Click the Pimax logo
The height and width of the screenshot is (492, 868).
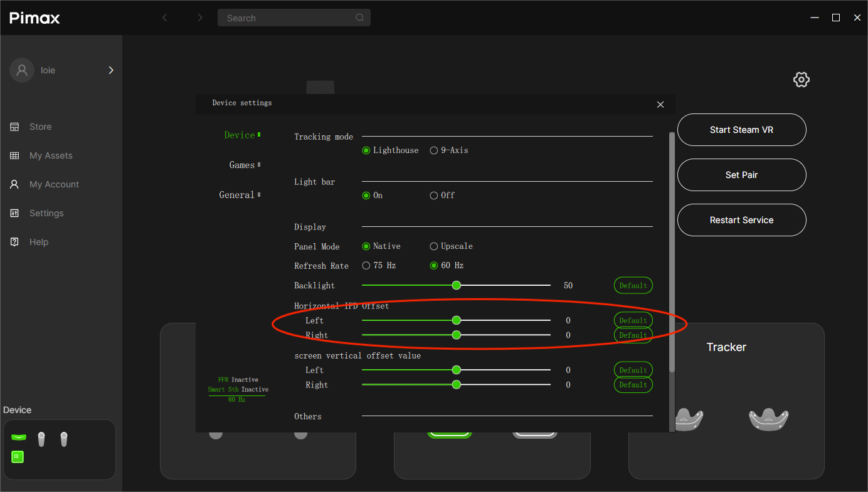[x=34, y=18]
